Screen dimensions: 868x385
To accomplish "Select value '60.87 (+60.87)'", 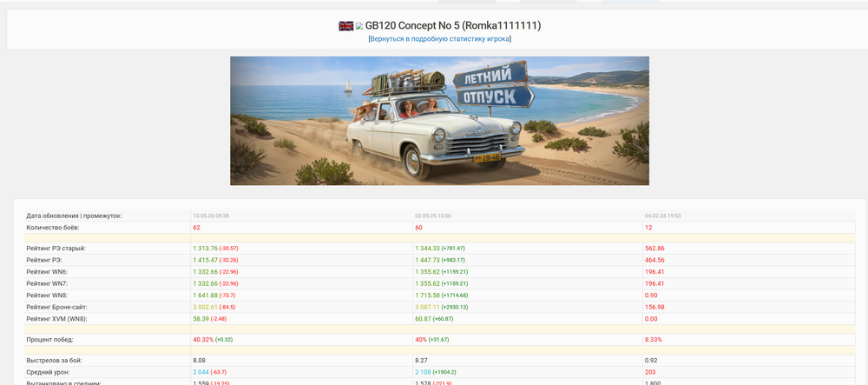I will [435, 319].
